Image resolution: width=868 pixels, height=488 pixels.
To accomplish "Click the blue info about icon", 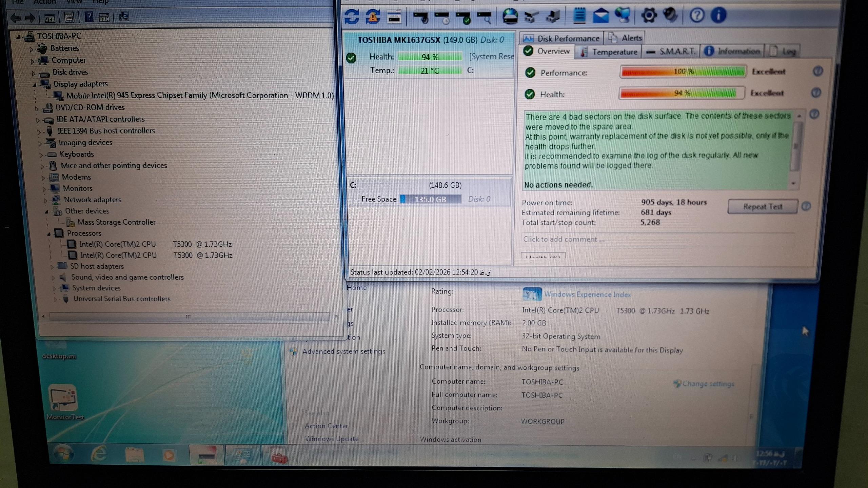I will tap(718, 15).
